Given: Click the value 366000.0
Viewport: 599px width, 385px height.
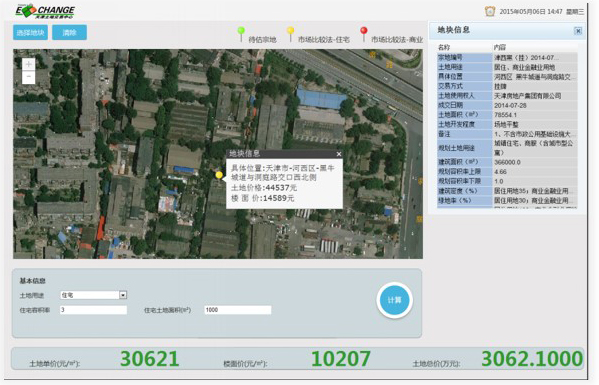Looking at the screenshot, I should 507,162.
